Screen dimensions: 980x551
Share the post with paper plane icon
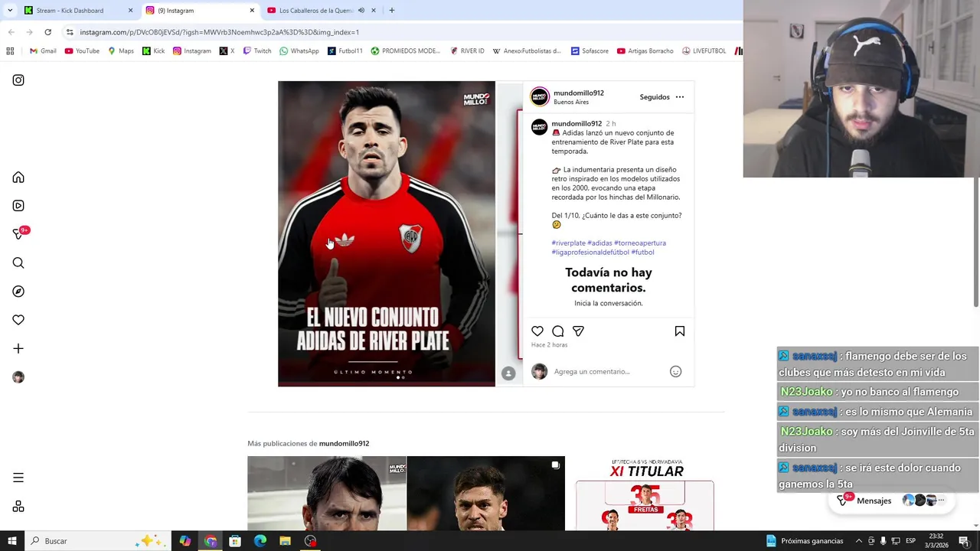click(579, 331)
